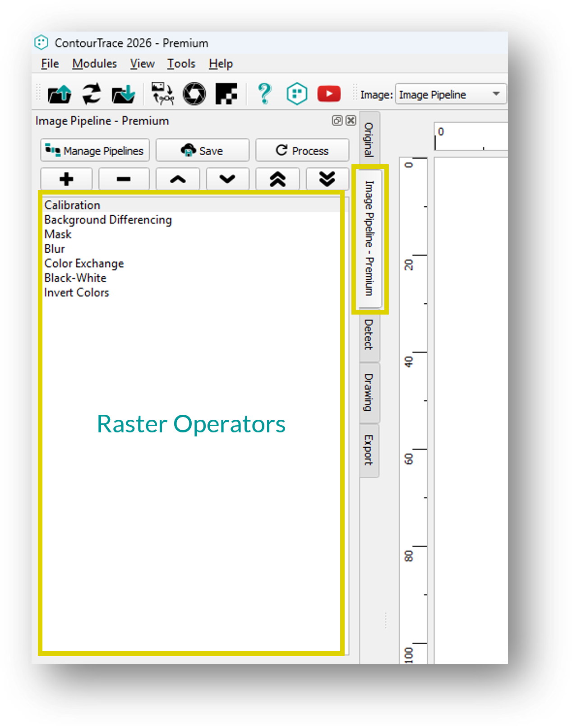Move operator to bottom with double-down arrow

327,179
